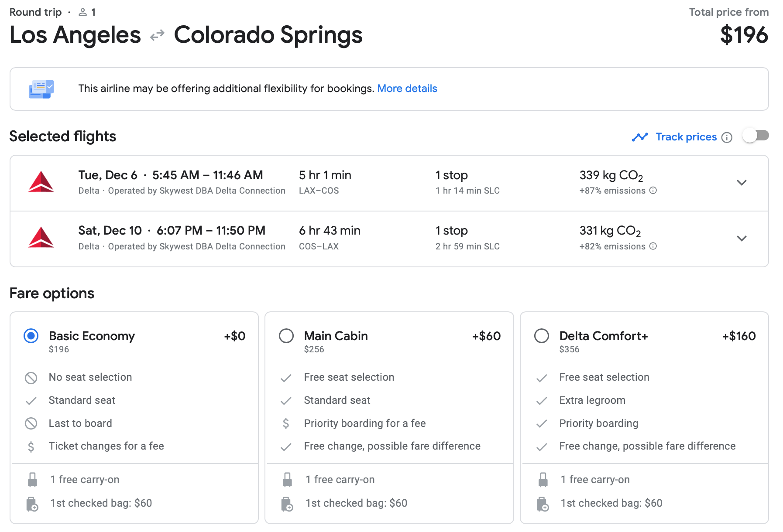Screen dimensions: 783x532
Task: Select the Main Cabin fare radio button
Action: pyautogui.click(x=286, y=336)
